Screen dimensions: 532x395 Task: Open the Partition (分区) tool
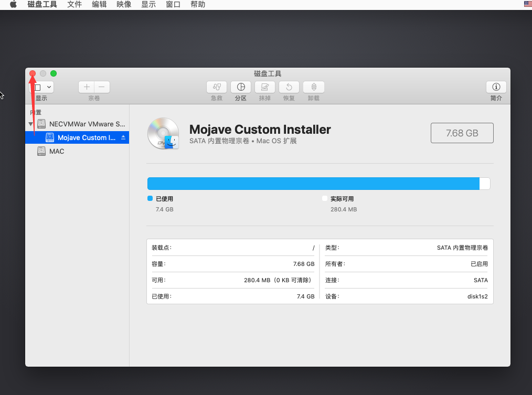pyautogui.click(x=240, y=87)
